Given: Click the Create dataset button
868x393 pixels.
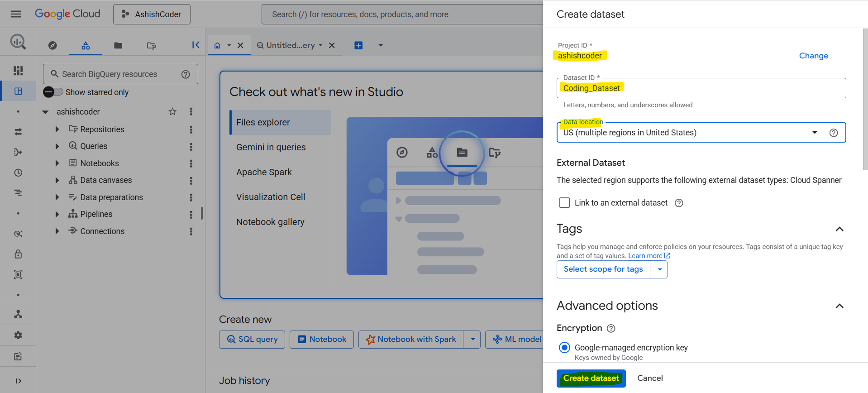Looking at the screenshot, I should pyautogui.click(x=591, y=379).
